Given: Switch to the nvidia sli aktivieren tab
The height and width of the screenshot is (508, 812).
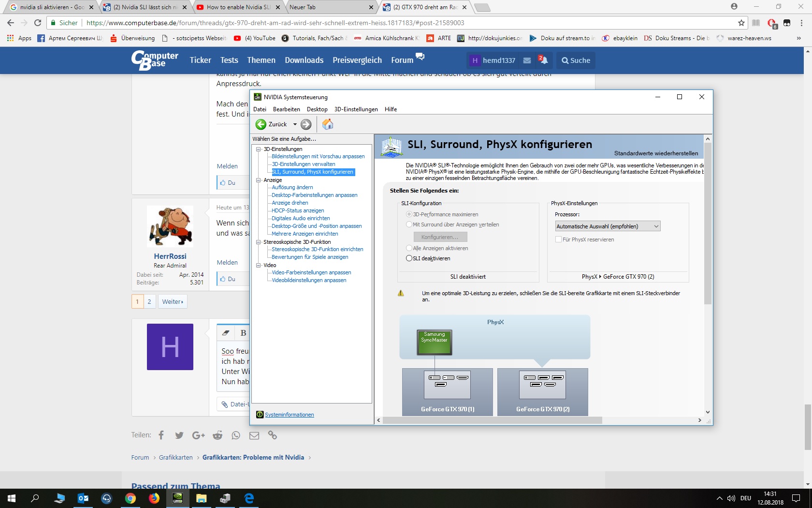Looking at the screenshot, I should click(52, 7).
